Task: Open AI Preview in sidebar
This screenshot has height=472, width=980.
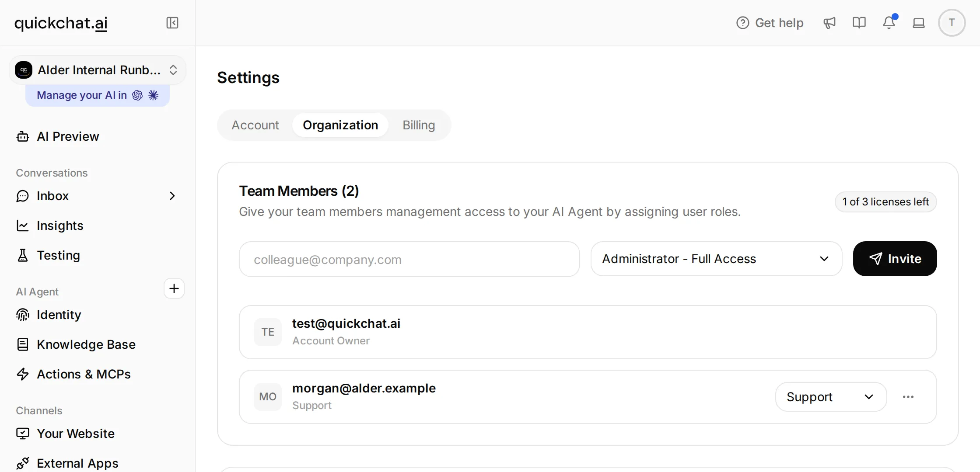Action: [x=58, y=136]
